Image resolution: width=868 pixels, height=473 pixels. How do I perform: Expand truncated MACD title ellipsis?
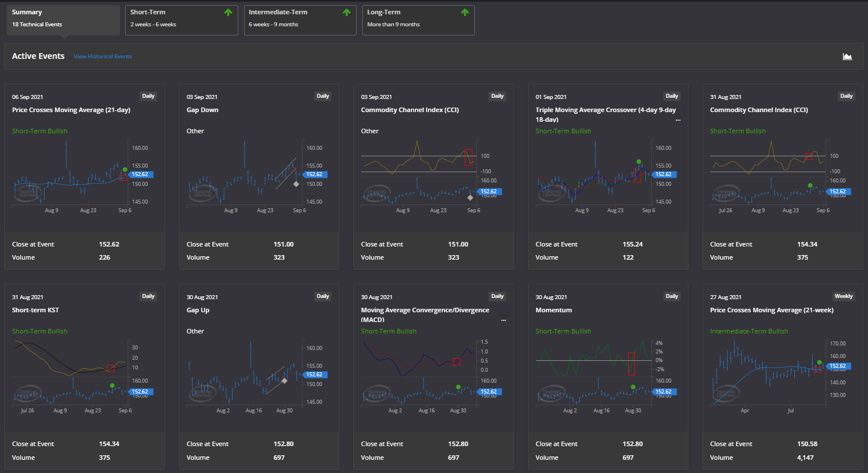[503, 320]
